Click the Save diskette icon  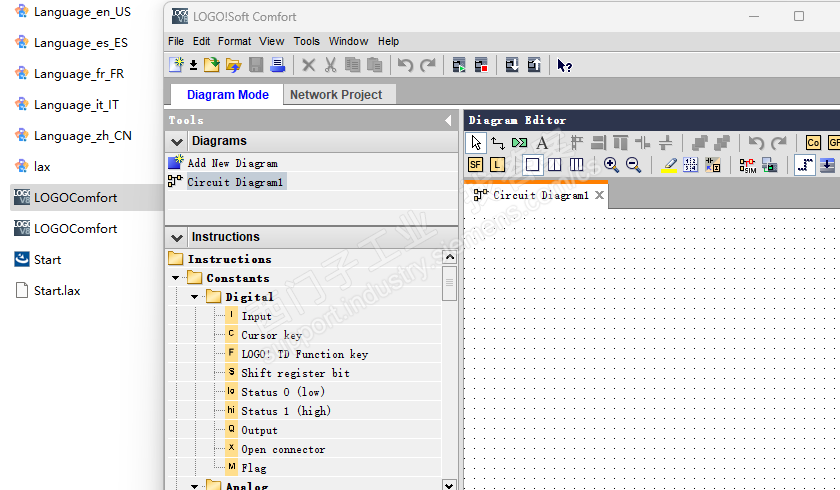pos(256,65)
